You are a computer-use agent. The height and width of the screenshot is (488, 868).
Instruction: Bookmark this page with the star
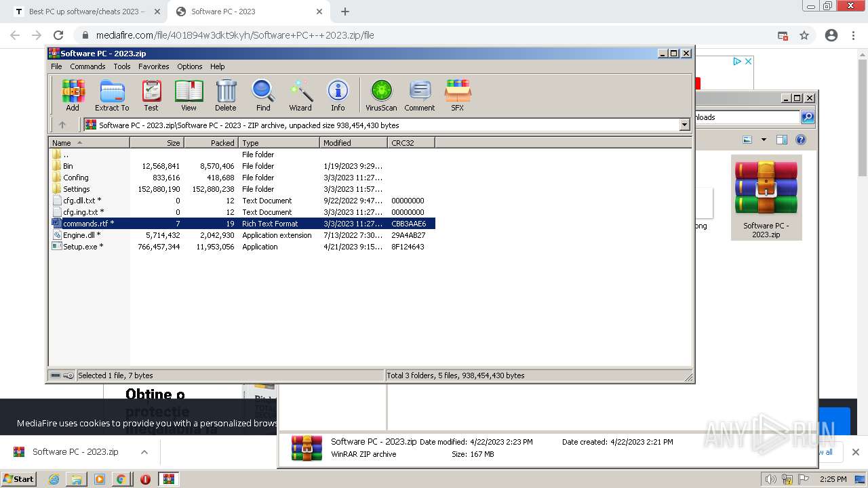point(804,35)
